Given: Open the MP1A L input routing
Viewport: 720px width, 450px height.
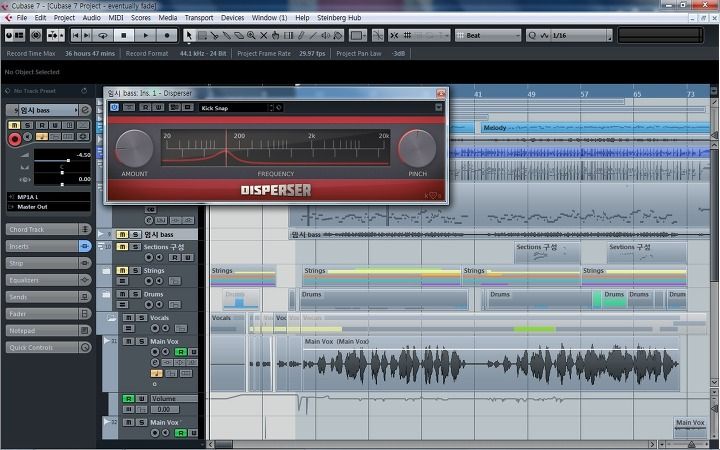Looking at the screenshot, I should click(49, 197).
